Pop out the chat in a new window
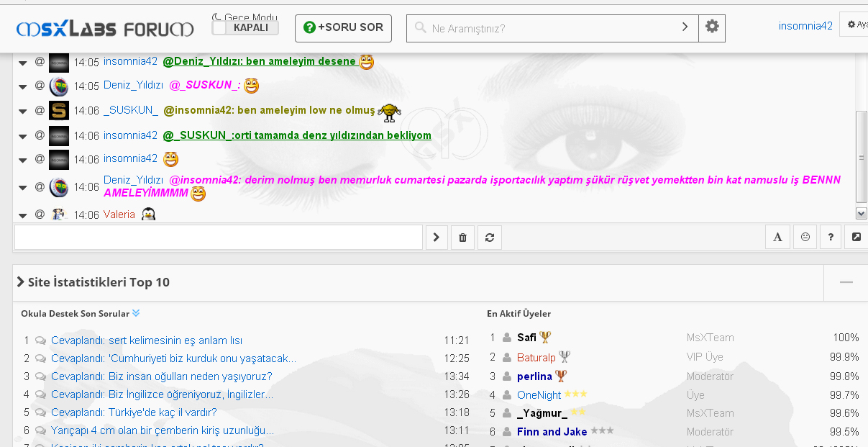The height and width of the screenshot is (447, 868). point(856,238)
